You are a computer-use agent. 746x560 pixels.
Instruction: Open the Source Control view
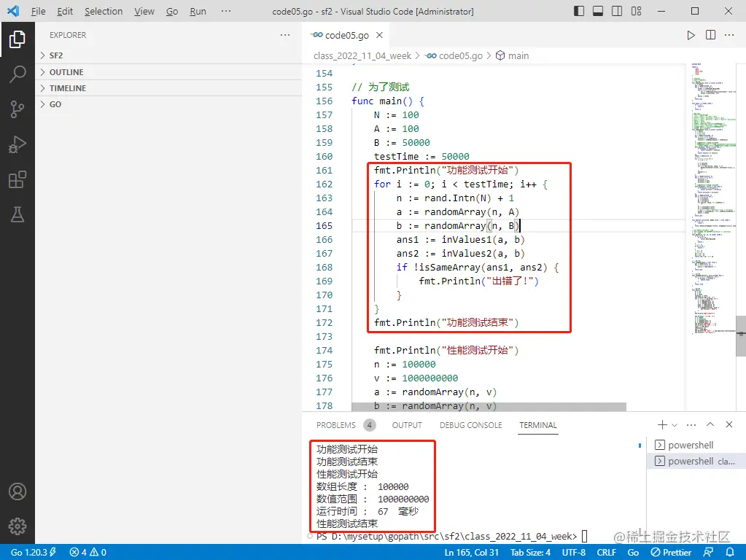tap(17, 109)
